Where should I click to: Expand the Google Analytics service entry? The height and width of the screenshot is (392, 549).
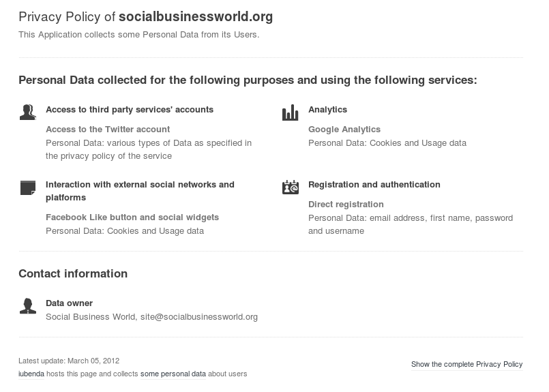coord(344,129)
